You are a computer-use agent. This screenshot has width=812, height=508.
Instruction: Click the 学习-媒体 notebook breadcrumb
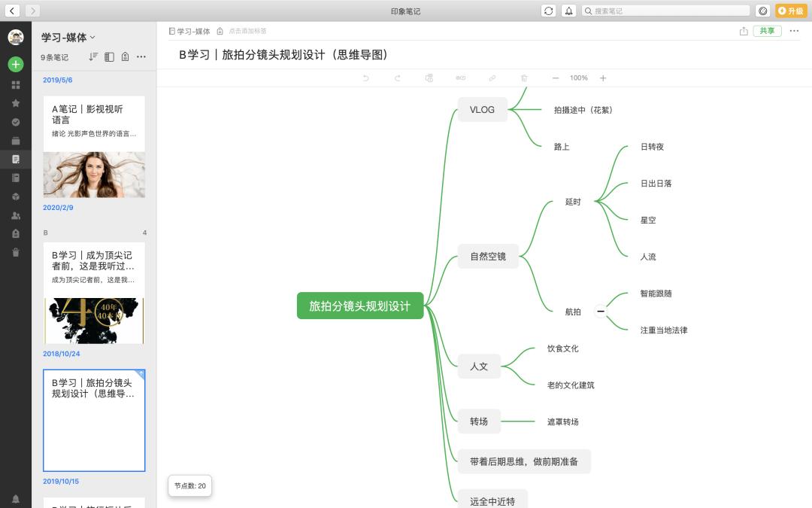click(x=189, y=31)
